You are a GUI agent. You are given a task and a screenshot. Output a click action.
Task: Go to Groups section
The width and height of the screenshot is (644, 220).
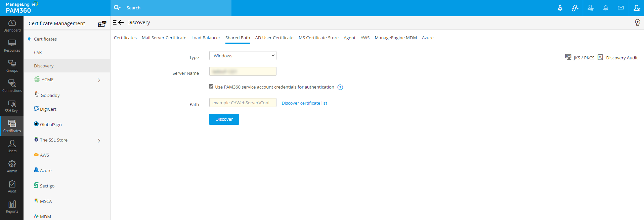click(x=12, y=66)
